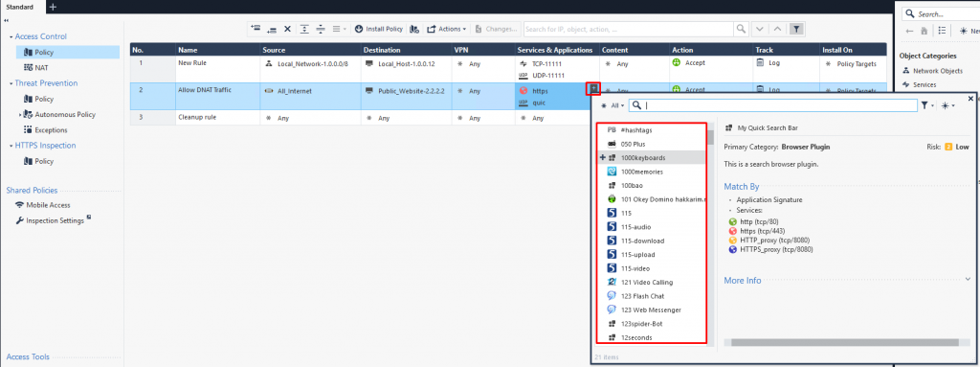The height and width of the screenshot is (367, 980).
Task: Open a new policy tab with plus
Action: 53,7
